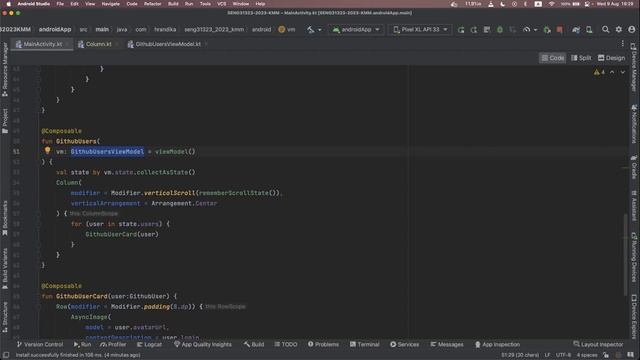Click the account avatar icon

click(631, 29)
